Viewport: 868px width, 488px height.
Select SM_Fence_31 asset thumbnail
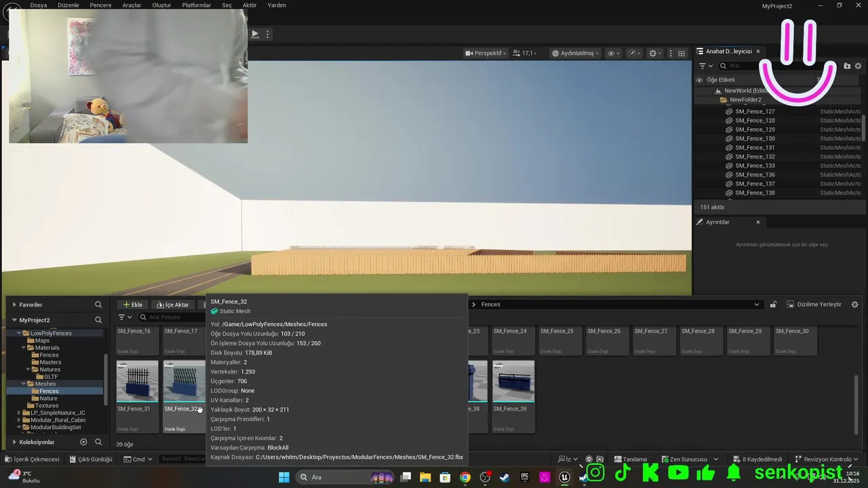click(x=137, y=381)
